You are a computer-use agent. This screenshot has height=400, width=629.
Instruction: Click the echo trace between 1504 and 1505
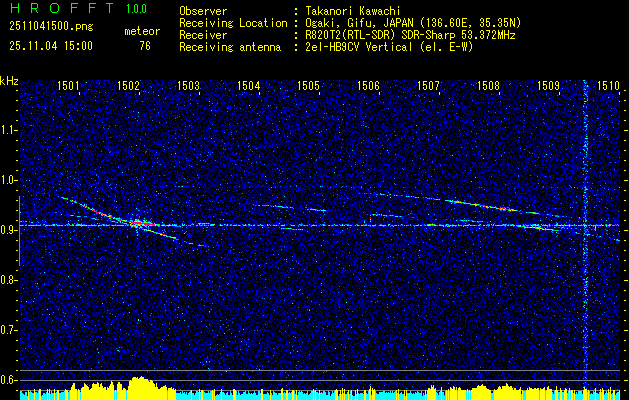[290, 207]
